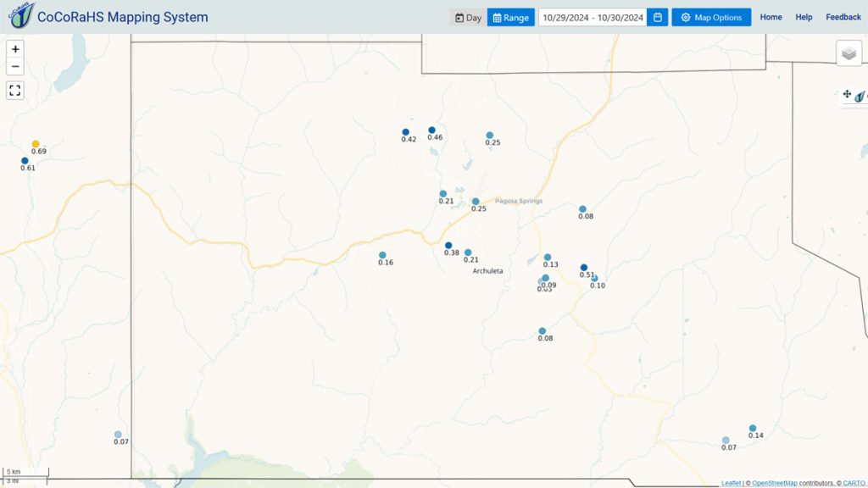Viewport: 868px width, 488px height.
Task: Open the calendar date picker button
Action: tap(658, 17)
